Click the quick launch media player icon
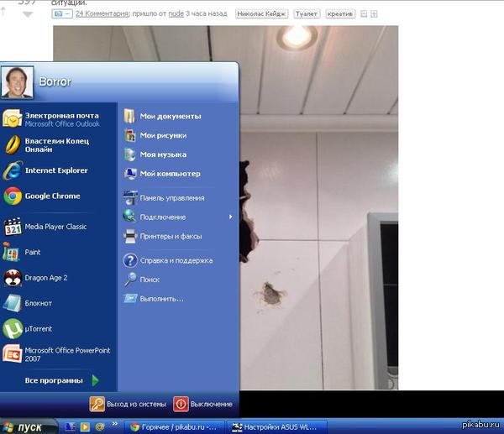The width and height of the screenshot is (504, 434). tap(85, 426)
